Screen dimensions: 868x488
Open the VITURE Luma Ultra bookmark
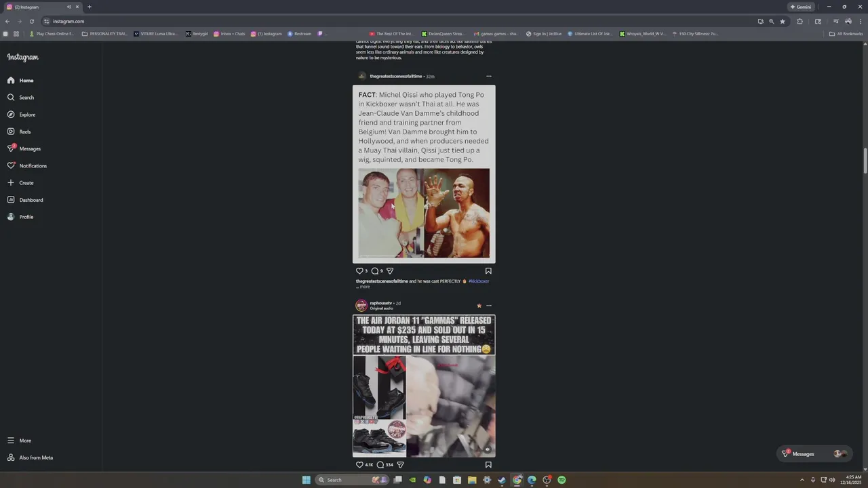tap(156, 34)
